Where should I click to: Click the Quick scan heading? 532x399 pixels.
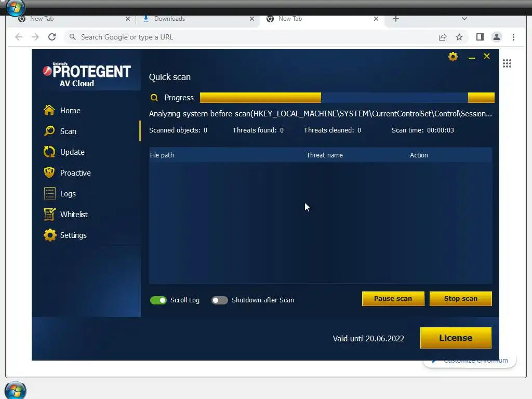click(170, 77)
